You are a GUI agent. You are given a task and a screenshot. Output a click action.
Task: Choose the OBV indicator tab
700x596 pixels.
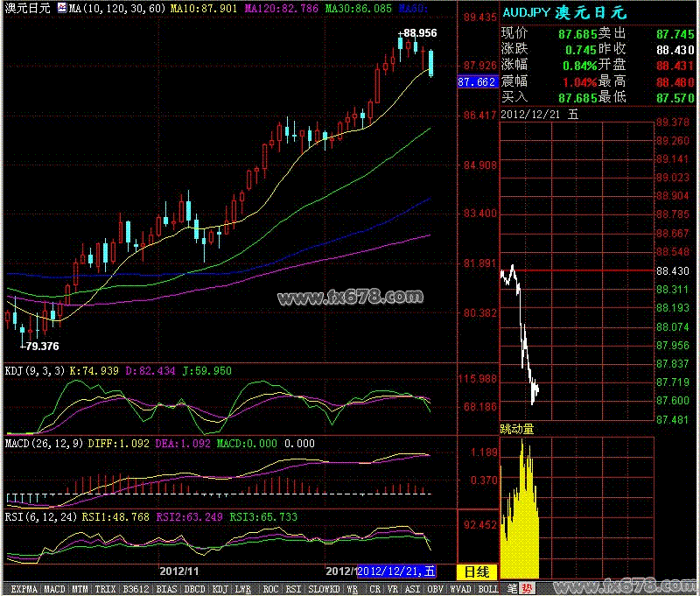tap(435, 589)
